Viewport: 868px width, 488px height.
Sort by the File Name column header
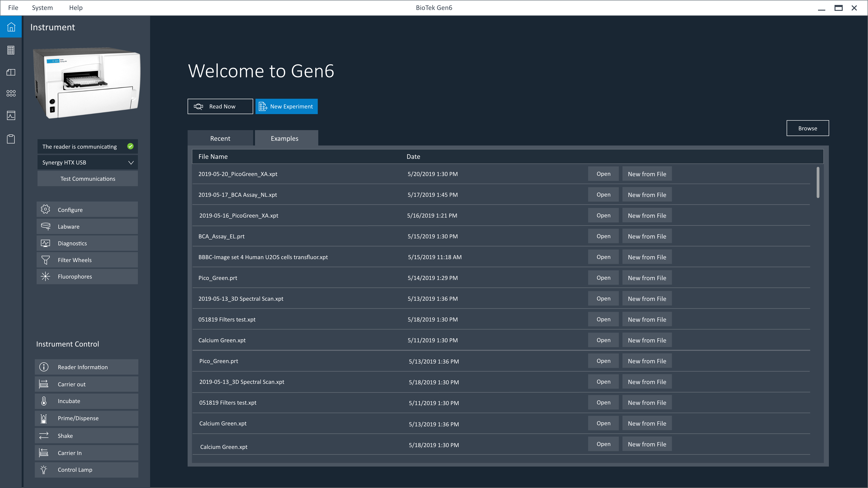[213, 156]
